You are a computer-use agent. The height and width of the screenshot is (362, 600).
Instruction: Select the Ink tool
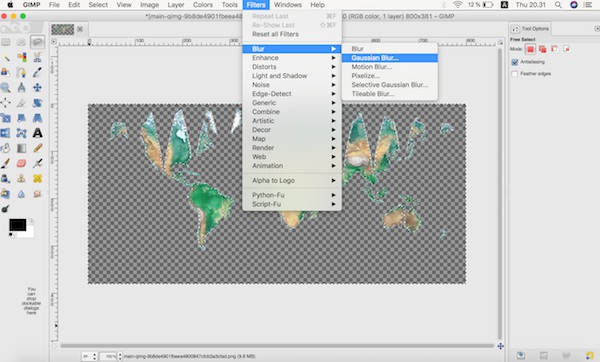click(6, 178)
